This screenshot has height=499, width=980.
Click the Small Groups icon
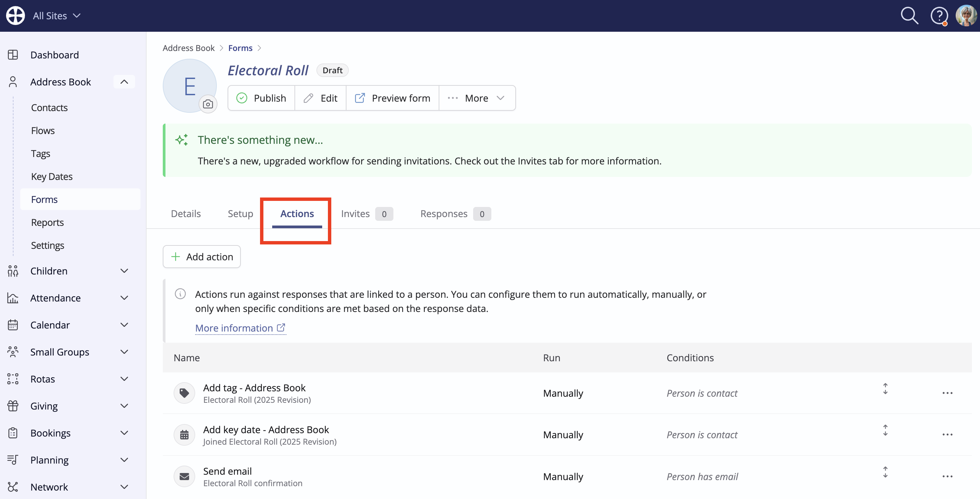[x=13, y=352]
